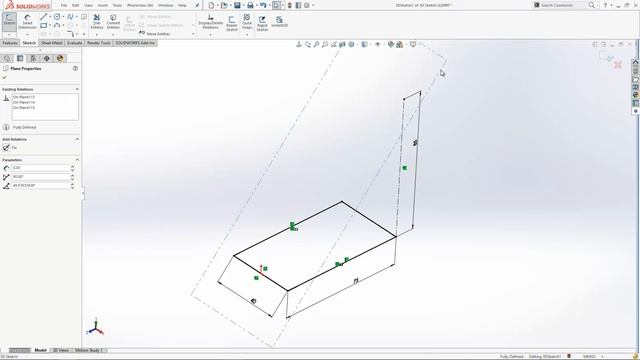Open FeatureManager design tree tab

7,58
